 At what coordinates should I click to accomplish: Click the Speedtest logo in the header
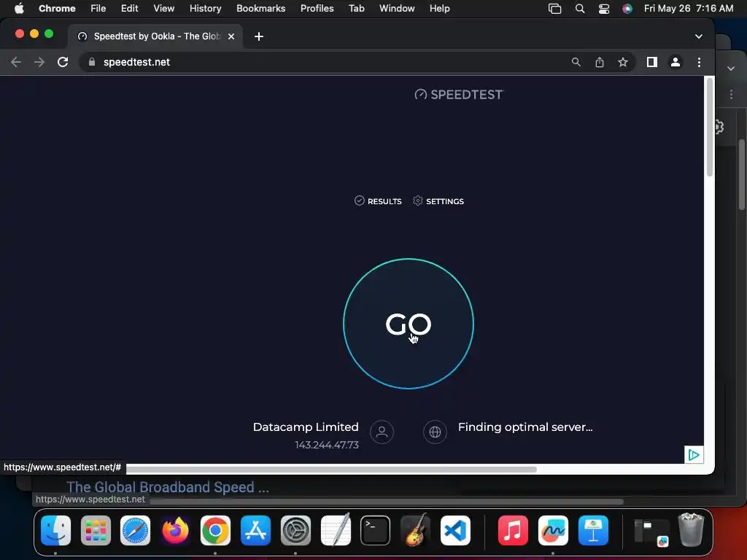tap(459, 94)
